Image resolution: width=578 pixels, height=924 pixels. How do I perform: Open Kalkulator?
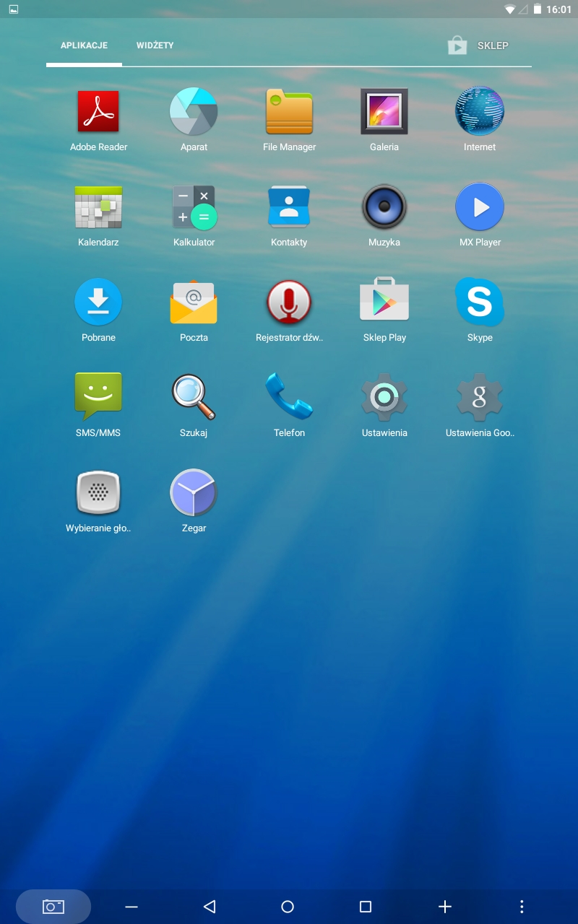(x=194, y=215)
